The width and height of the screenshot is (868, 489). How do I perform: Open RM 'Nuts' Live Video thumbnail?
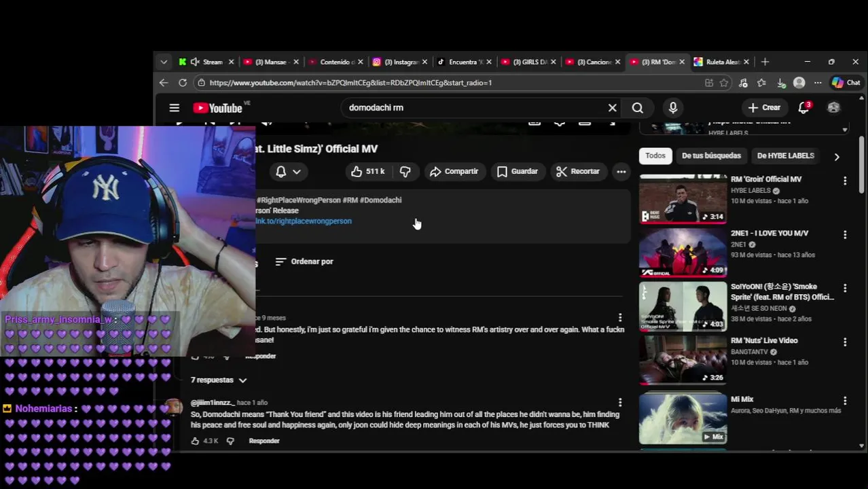(683, 360)
